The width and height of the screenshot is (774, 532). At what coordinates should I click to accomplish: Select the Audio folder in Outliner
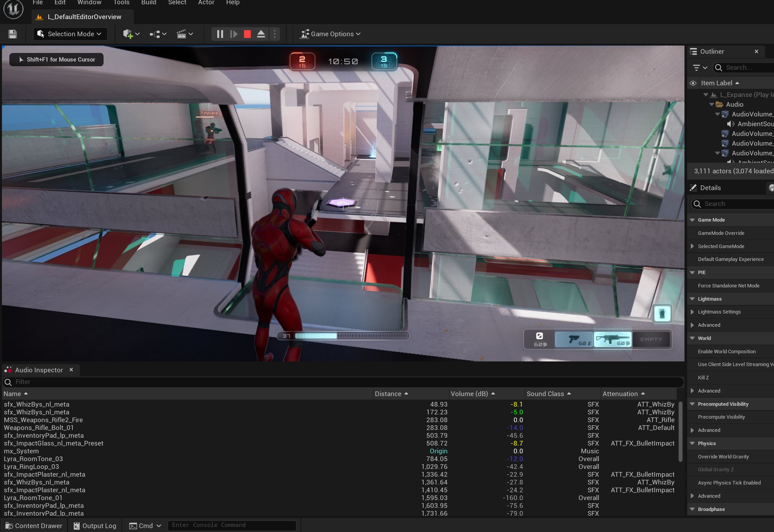734,104
